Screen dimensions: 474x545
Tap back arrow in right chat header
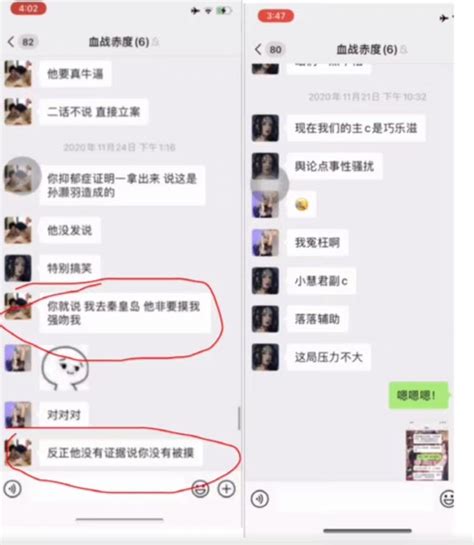pyautogui.click(x=258, y=49)
